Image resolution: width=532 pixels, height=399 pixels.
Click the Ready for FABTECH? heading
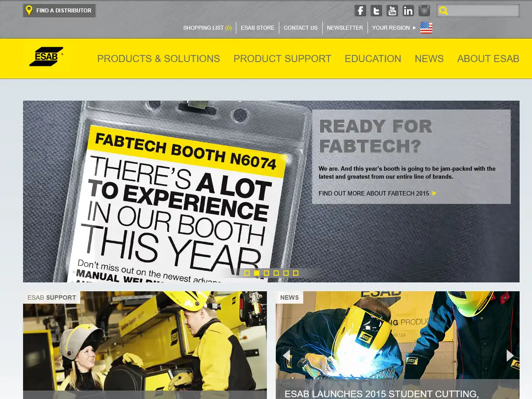pos(376,136)
